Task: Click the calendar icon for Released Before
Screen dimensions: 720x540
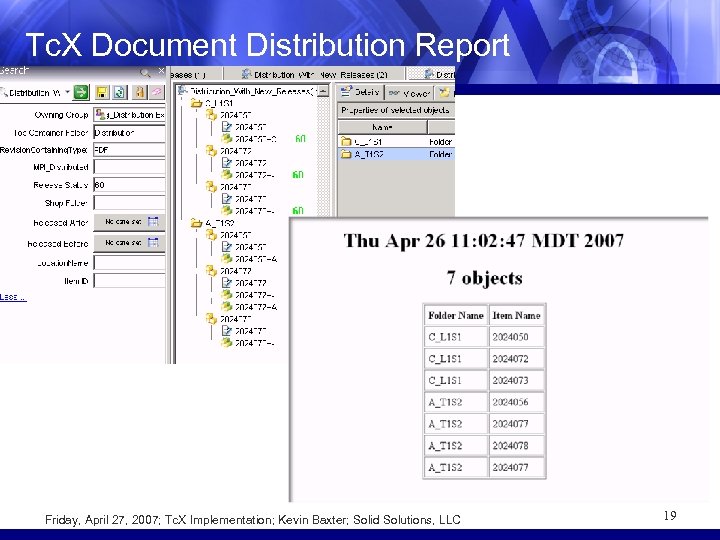Action: click(153, 242)
